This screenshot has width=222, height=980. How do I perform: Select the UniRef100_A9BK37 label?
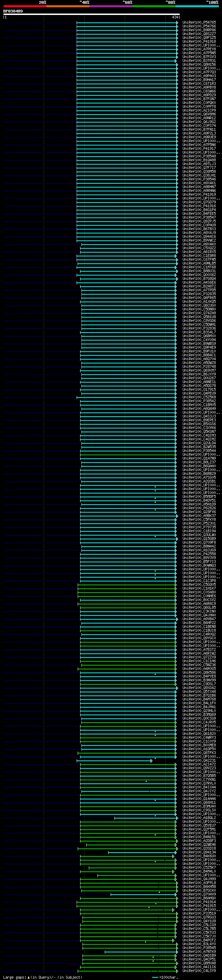coord(199,516)
